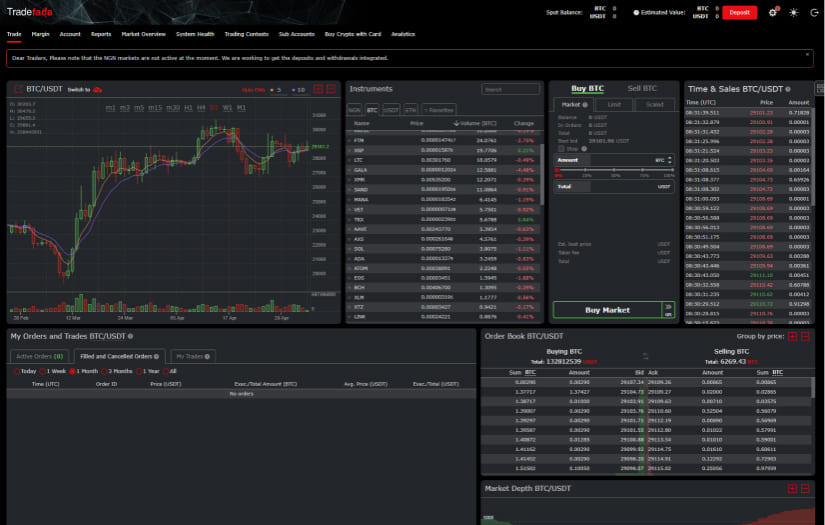Click the Filled and Cancelled Orders info icon
The width and height of the screenshot is (825, 525).
(156, 357)
